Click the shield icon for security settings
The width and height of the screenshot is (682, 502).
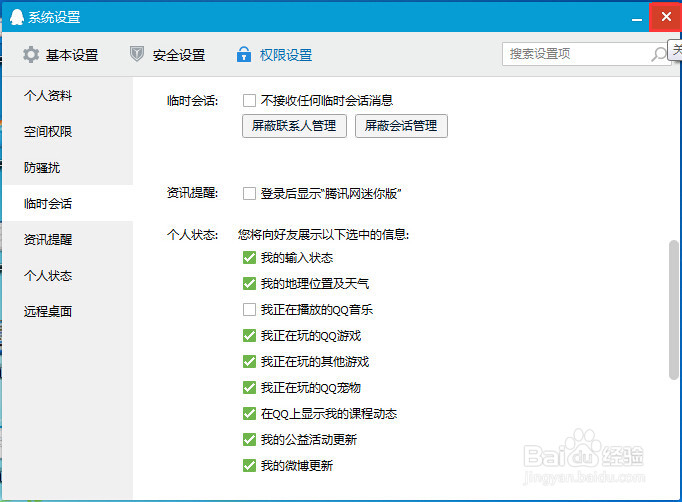pos(137,54)
